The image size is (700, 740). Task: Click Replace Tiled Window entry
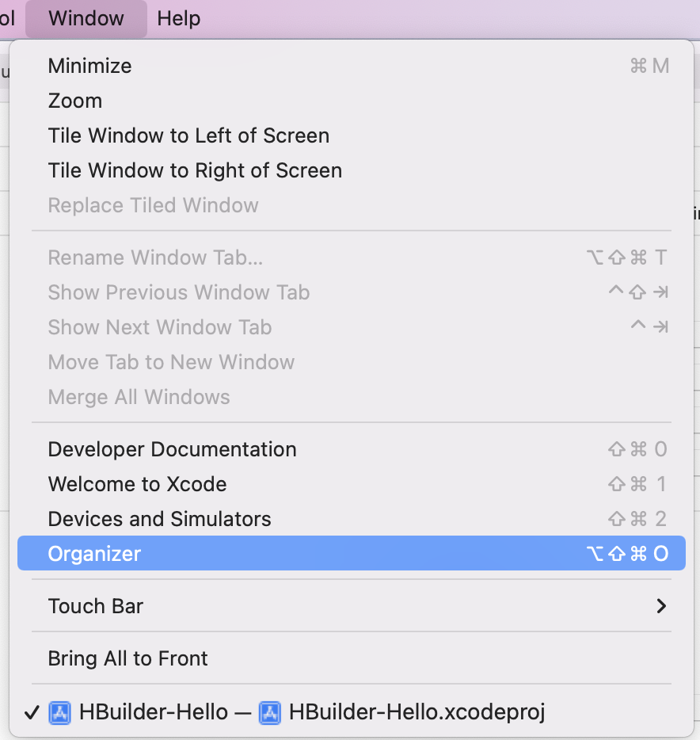tap(352, 206)
